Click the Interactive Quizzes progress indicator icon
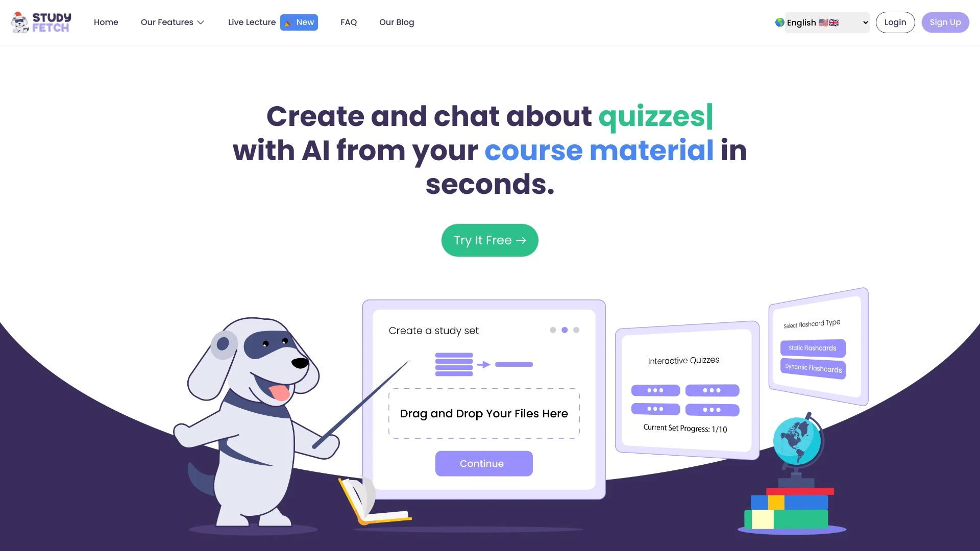 (x=684, y=428)
